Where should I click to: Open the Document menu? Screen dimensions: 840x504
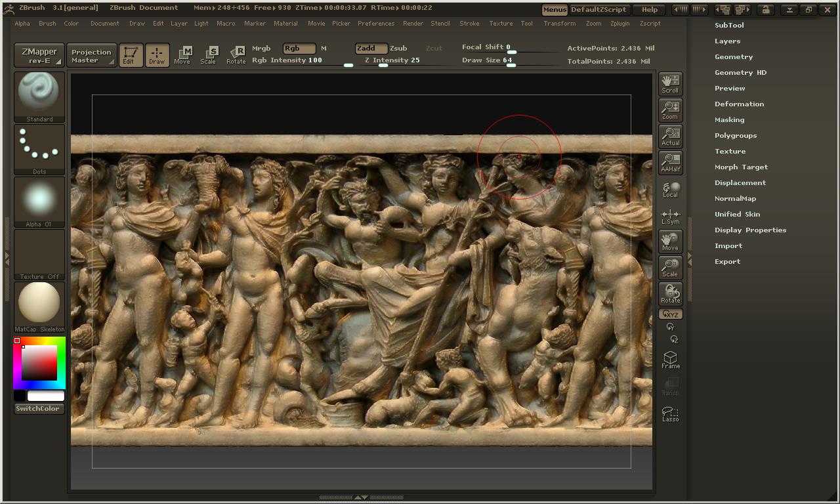[105, 24]
